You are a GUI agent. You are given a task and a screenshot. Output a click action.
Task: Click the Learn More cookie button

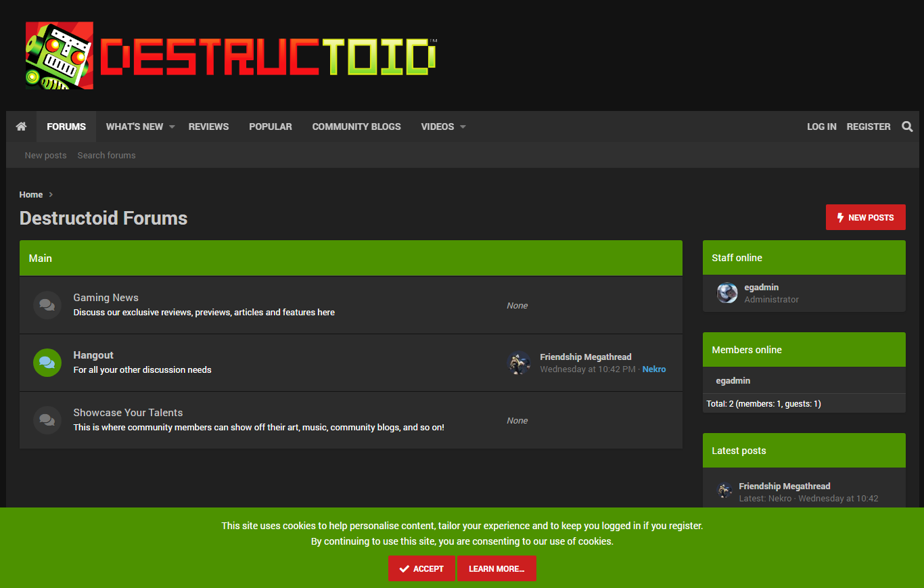496,568
